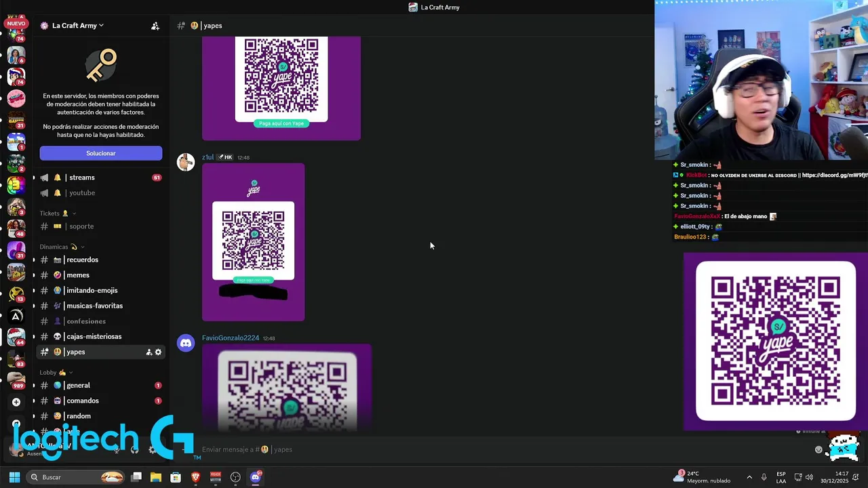The image size is (868, 488).
Task: Open the imitando-emojis channel
Action: click(99, 290)
